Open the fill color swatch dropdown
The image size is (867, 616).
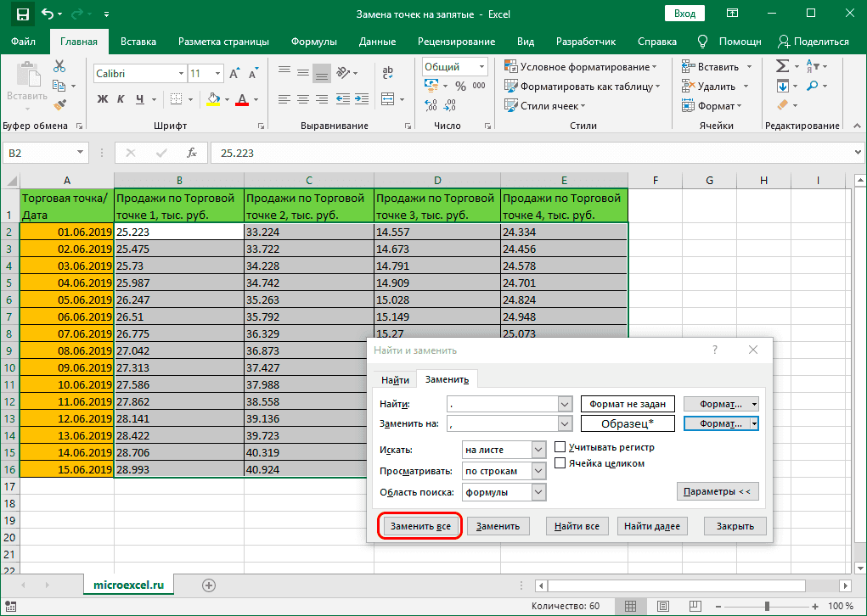(x=226, y=99)
